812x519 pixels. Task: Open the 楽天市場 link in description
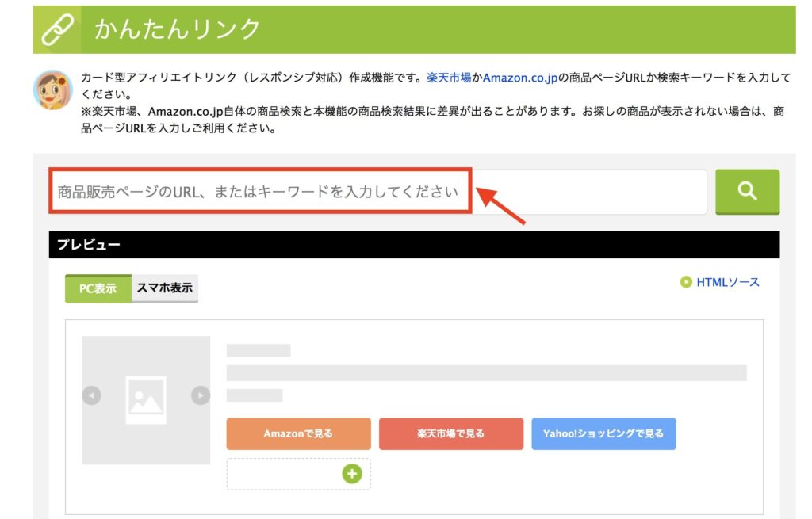point(449,78)
